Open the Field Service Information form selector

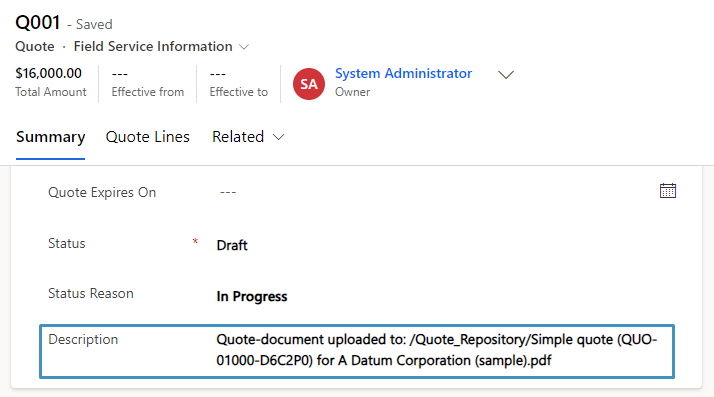(x=161, y=46)
